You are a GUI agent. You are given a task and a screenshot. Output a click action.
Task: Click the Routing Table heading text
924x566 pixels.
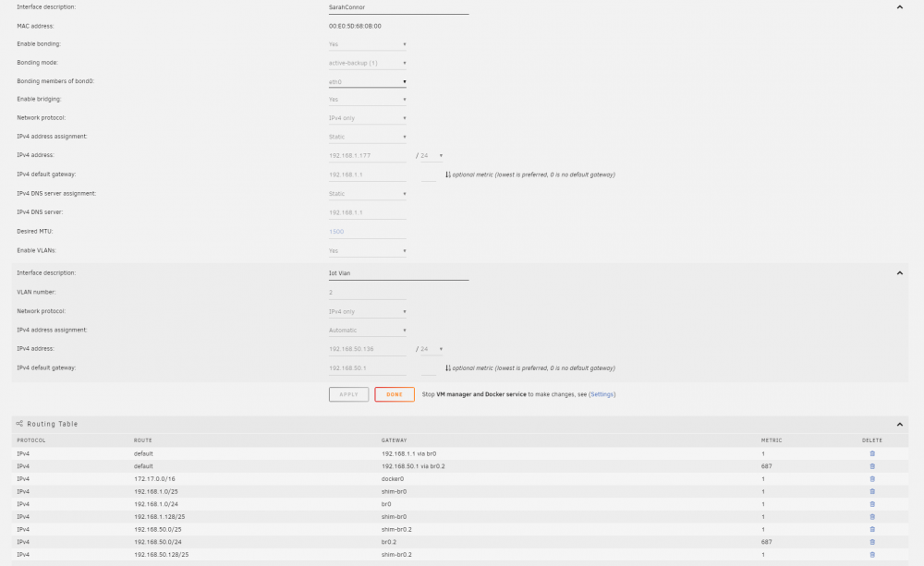click(53, 424)
